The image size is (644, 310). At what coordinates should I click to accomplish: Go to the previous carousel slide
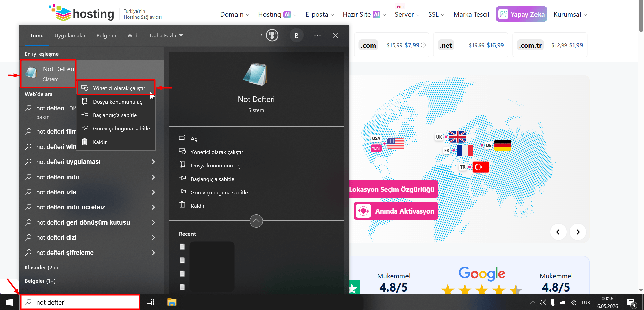click(x=558, y=232)
